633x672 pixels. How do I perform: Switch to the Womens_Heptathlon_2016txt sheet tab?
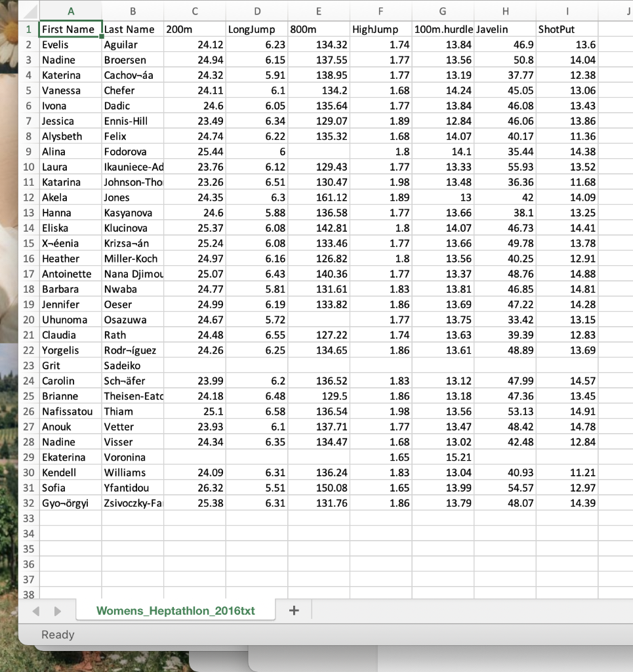175,610
